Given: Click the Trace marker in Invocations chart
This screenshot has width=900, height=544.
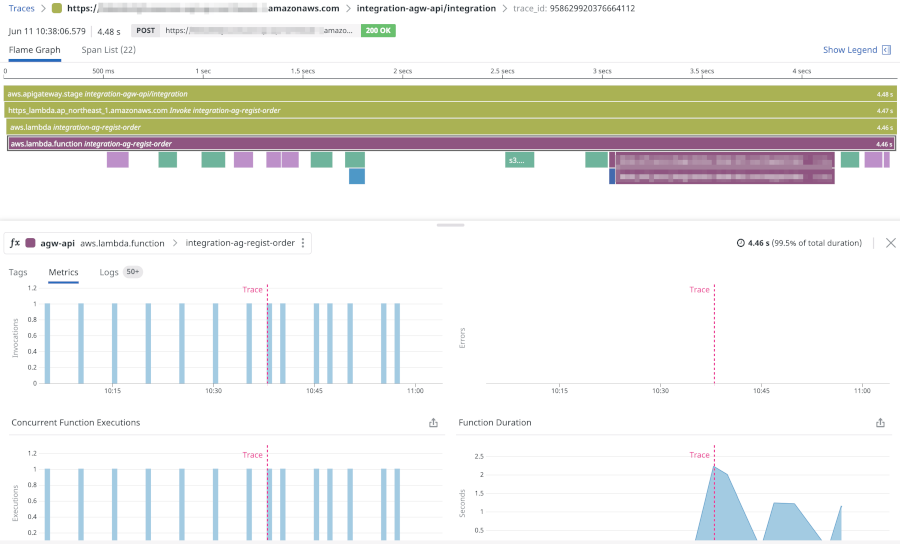Looking at the screenshot, I should tap(252, 290).
